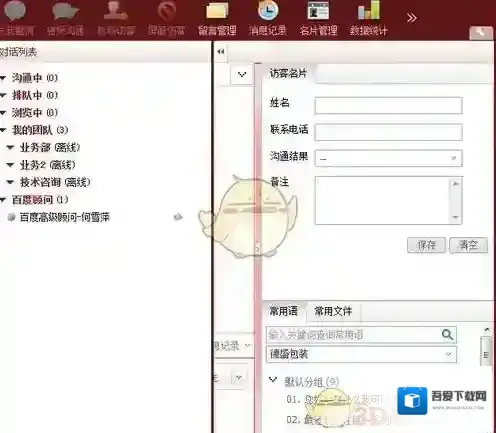
Task: Collapse the 沟通中 (0) group
Action: pos(3,78)
